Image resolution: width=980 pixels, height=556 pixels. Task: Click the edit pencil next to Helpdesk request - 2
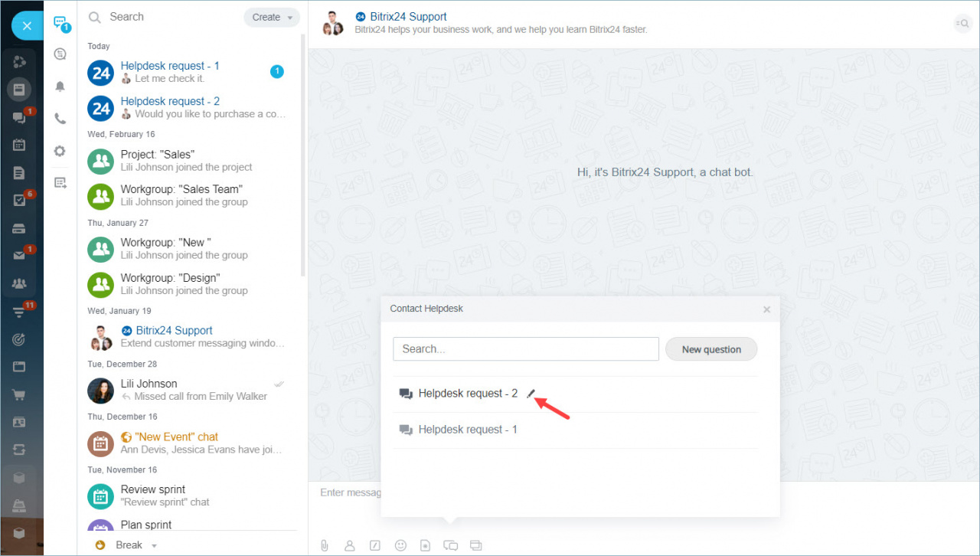click(531, 394)
